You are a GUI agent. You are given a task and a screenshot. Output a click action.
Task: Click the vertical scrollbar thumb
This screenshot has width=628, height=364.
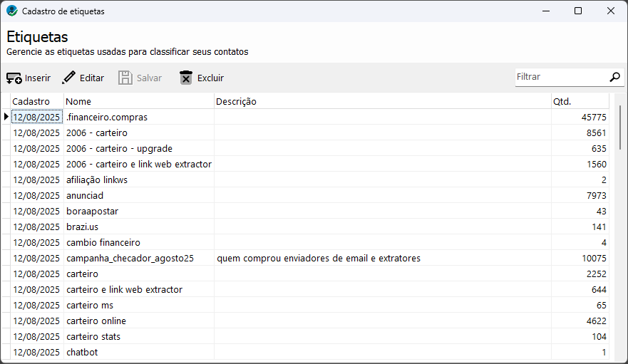620,128
